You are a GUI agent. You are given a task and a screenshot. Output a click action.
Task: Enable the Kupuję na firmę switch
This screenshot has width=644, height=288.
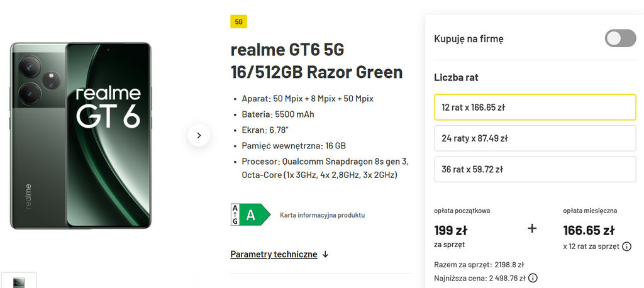point(620,38)
